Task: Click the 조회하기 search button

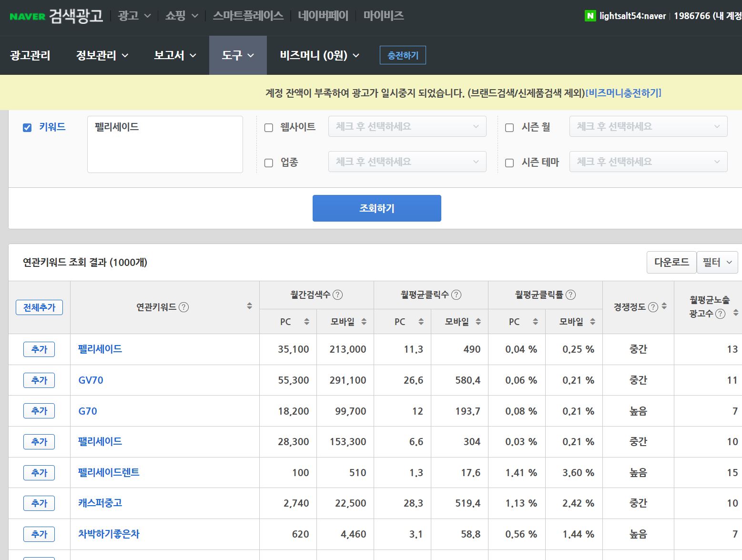Action: click(376, 208)
